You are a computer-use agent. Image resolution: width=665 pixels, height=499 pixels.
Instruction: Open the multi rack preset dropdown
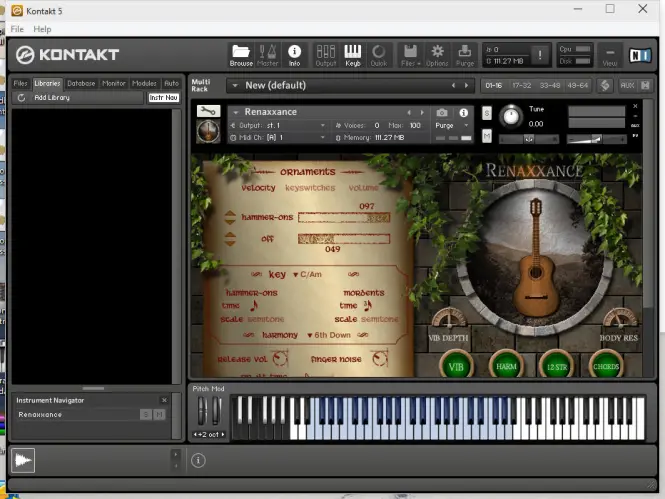tap(235, 85)
